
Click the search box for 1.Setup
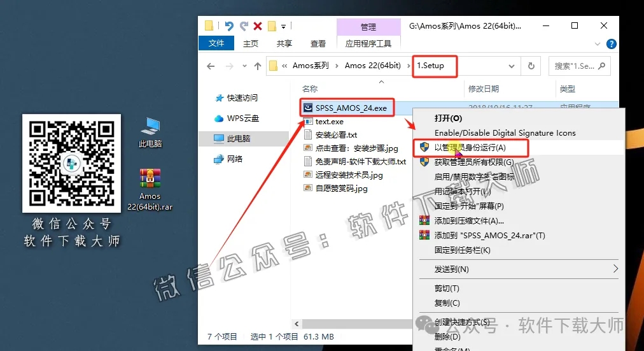pos(580,66)
